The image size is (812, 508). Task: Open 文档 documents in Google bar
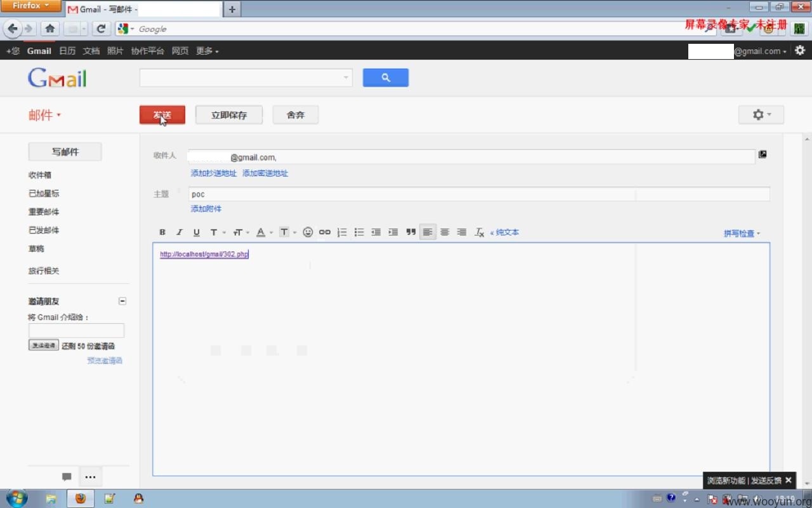(91, 51)
